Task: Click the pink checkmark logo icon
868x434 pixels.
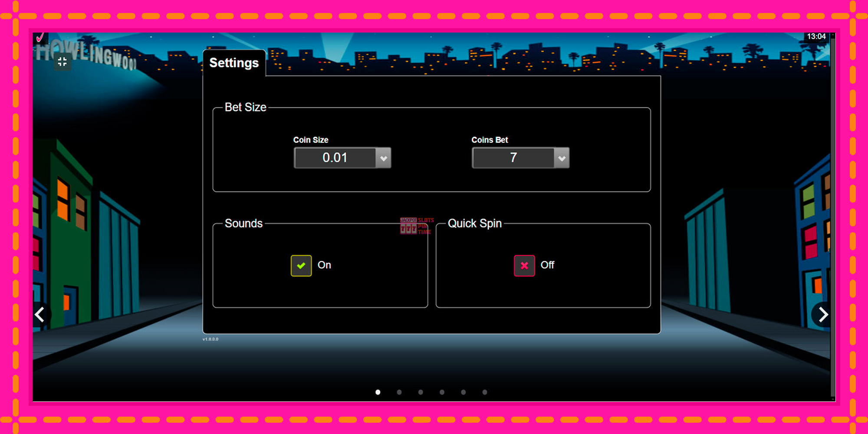Action: (x=40, y=38)
